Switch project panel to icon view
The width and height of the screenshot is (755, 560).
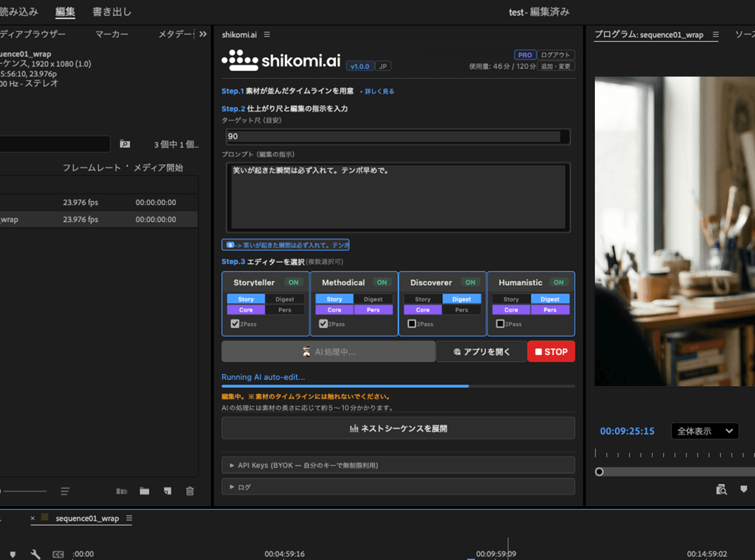point(121,491)
